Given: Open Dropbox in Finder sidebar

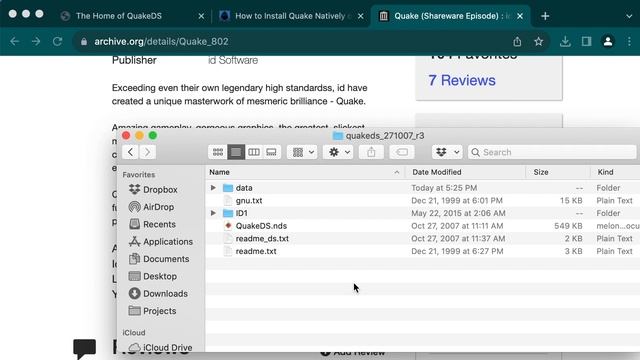Looking at the screenshot, I should coord(153,190).
